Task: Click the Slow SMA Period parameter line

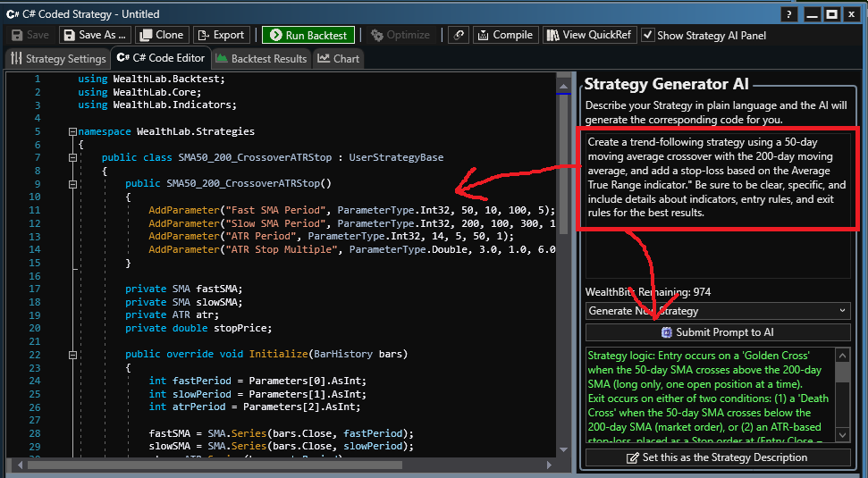Action: pyautogui.click(x=351, y=223)
